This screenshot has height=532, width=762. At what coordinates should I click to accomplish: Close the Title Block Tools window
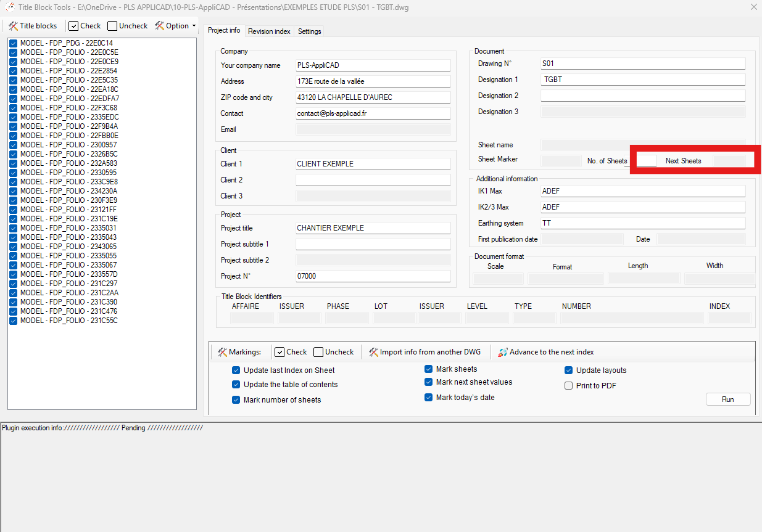[753, 7]
